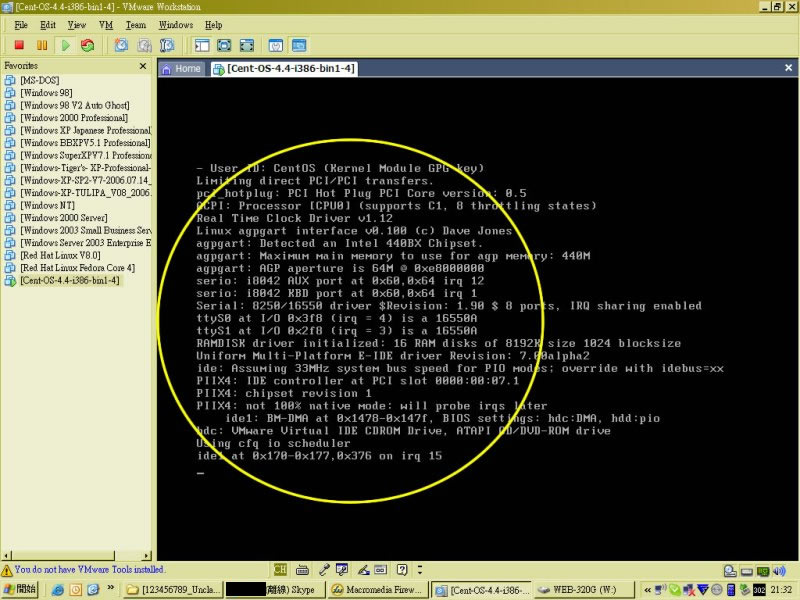This screenshot has width=800, height=600.
Task: Click the Favorites scrollbar left arrow
Action: pyautogui.click(x=6, y=556)
